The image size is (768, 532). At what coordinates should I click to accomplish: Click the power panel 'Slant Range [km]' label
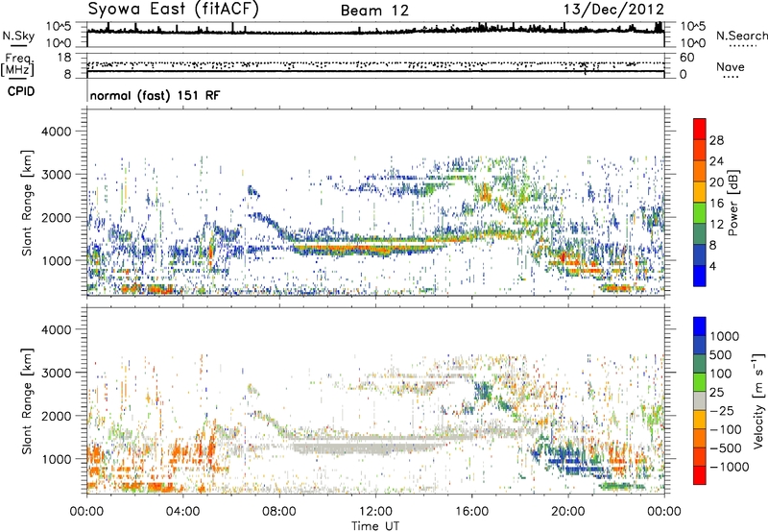pyautogui.click(x=27, y=203)
